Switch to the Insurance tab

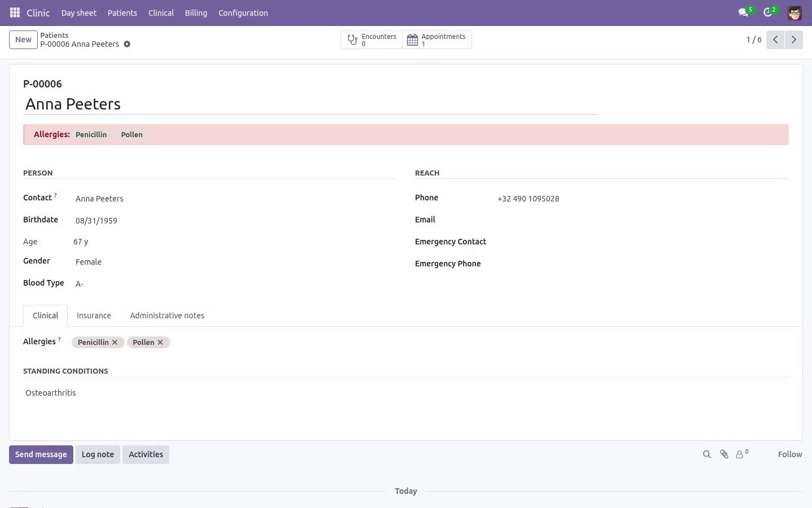94,316
